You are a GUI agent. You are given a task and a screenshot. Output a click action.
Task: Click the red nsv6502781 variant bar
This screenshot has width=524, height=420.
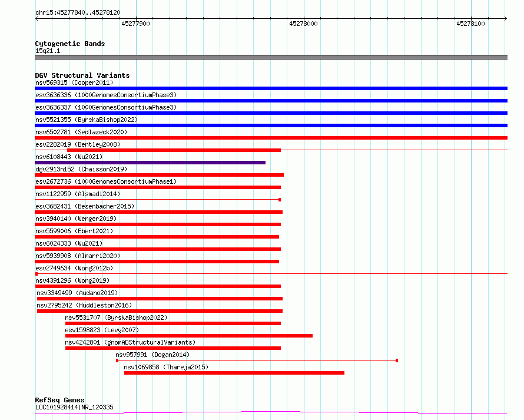click(271, 138)
